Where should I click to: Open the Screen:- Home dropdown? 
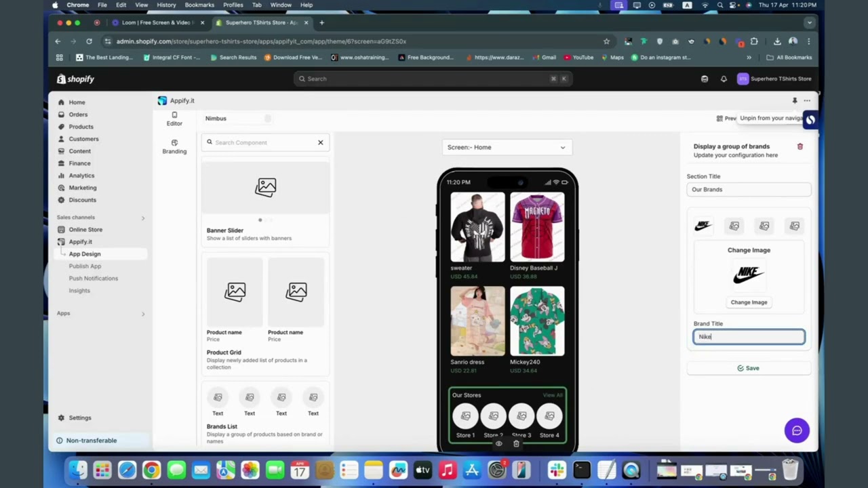507,147
